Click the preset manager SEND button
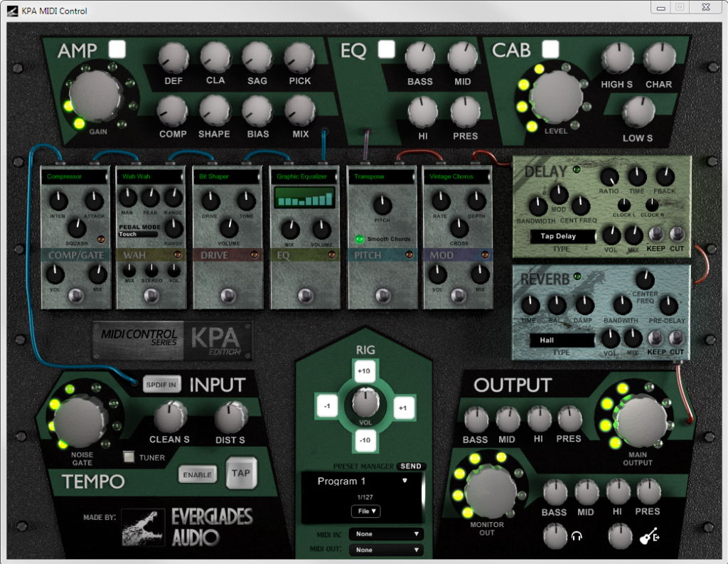The height and width of the screenshot is (564, 728). [410, 466]
